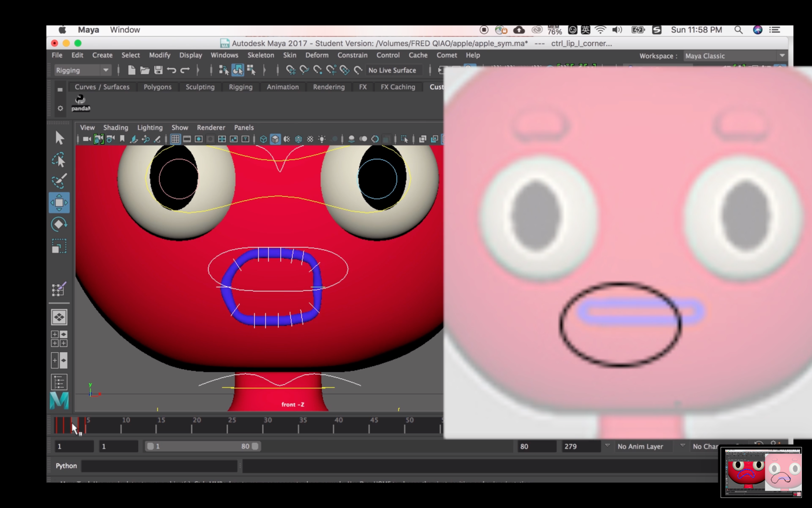Enable Smooth Shade All cube icon
This screenshot has width=812, height=508.
click(x=275, y=139)
